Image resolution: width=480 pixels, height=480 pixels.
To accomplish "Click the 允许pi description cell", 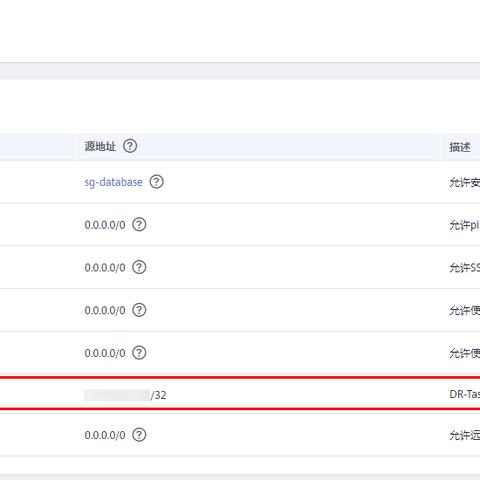I will (x=464, y=225).
